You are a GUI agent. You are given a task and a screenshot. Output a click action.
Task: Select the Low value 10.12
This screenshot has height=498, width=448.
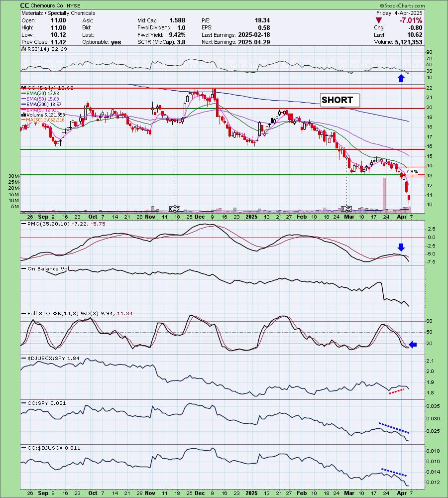58,35
